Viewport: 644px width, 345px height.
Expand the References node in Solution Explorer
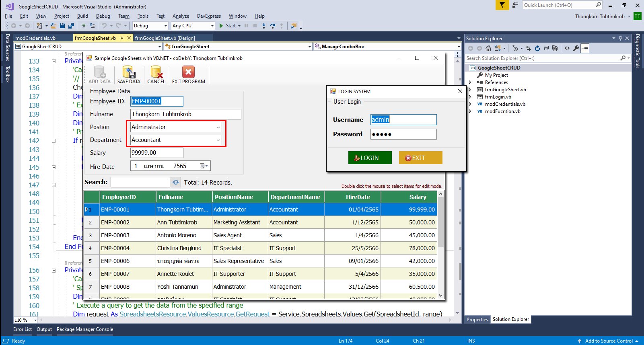(470, 82)
